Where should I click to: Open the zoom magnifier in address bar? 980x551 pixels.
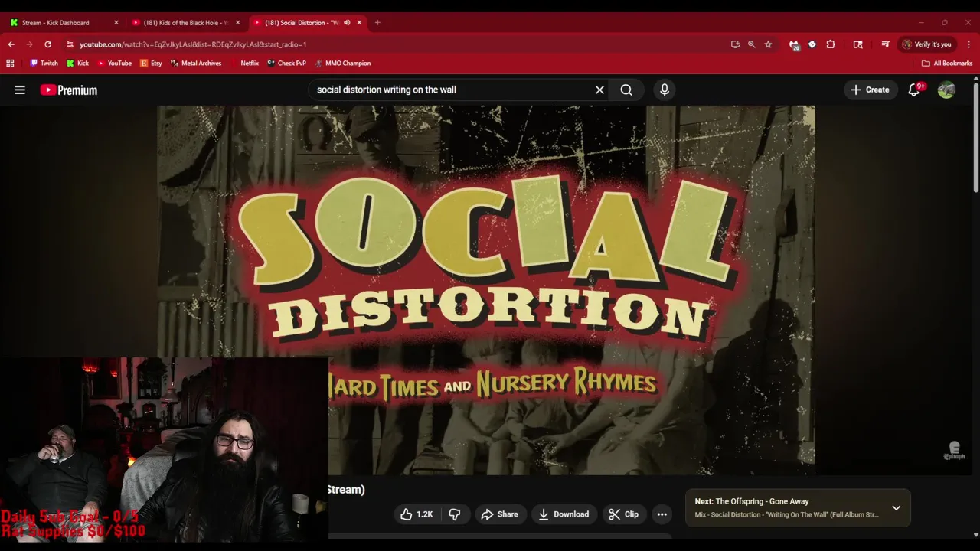click(x=751, y=44)
